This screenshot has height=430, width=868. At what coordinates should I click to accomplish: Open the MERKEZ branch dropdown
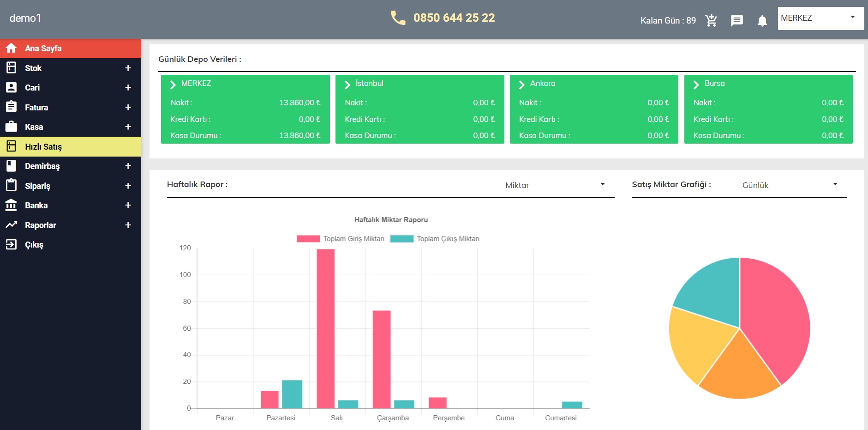tap(821, 18)
